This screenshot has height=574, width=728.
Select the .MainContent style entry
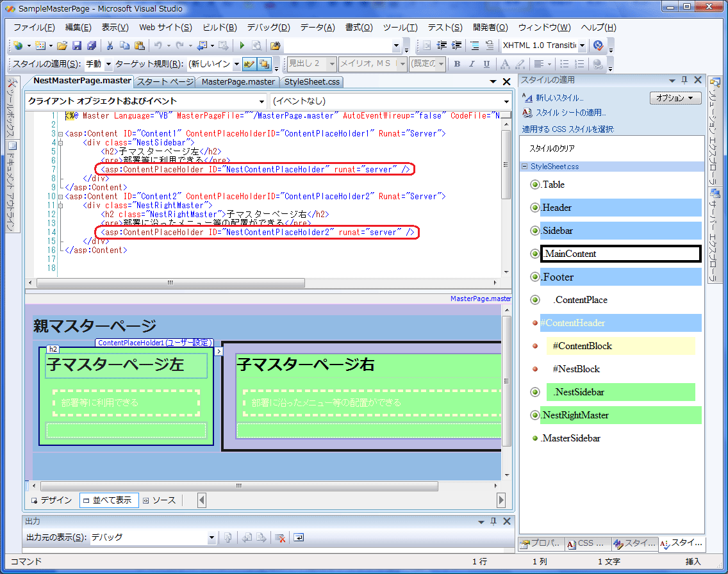(x=621, y=254)
